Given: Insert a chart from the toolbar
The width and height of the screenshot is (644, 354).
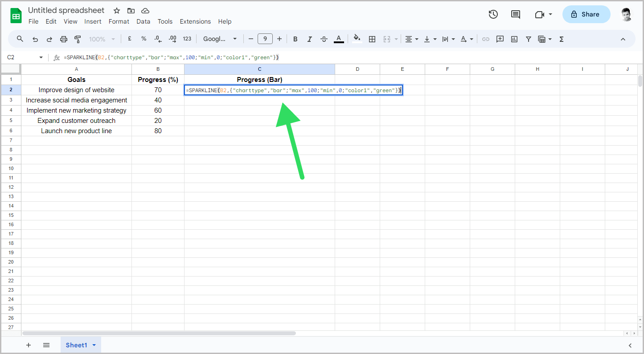Looking at the screenshot, I should tap(514, 39).
